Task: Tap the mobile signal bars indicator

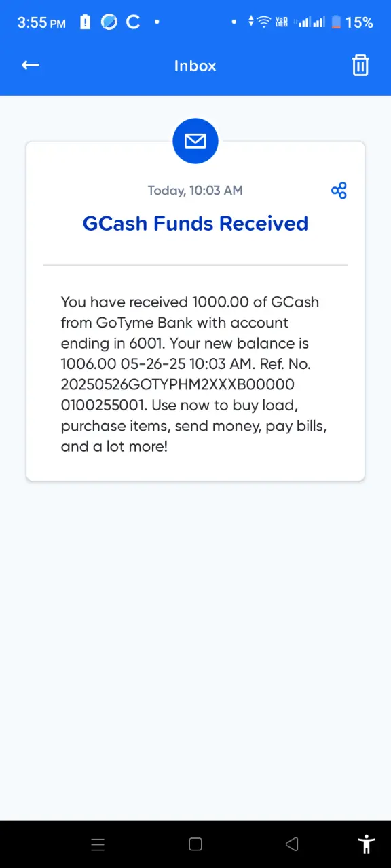Action: coord(312,22)
